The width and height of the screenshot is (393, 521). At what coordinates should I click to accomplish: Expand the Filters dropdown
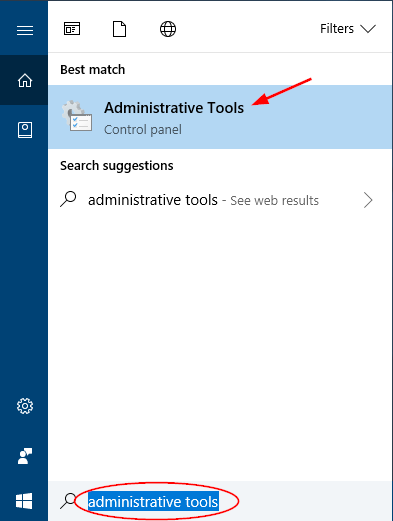point(348,29)
